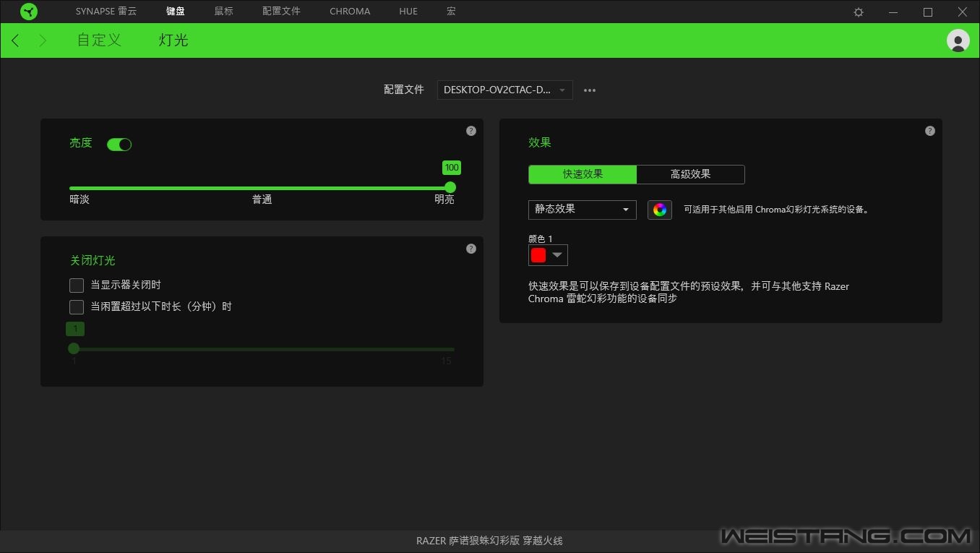Open SYNAPSE 雷云 tab

click(106, 12)
